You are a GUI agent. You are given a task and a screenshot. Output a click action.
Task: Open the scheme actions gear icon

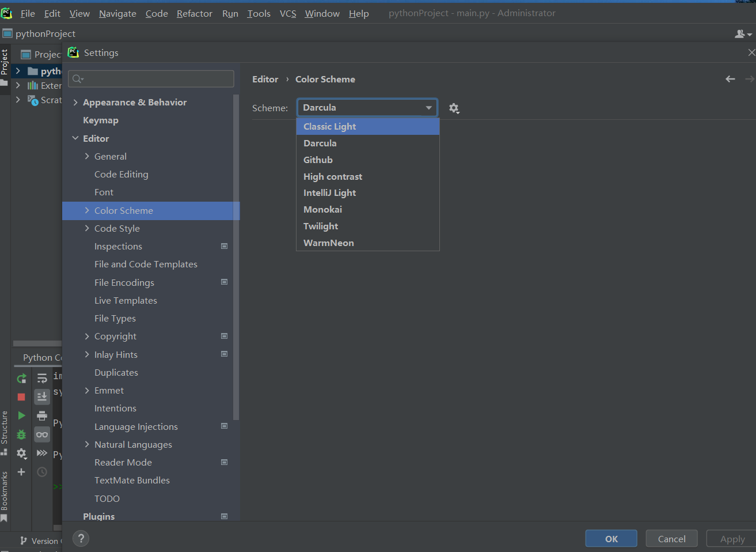(x=454, y=108)
